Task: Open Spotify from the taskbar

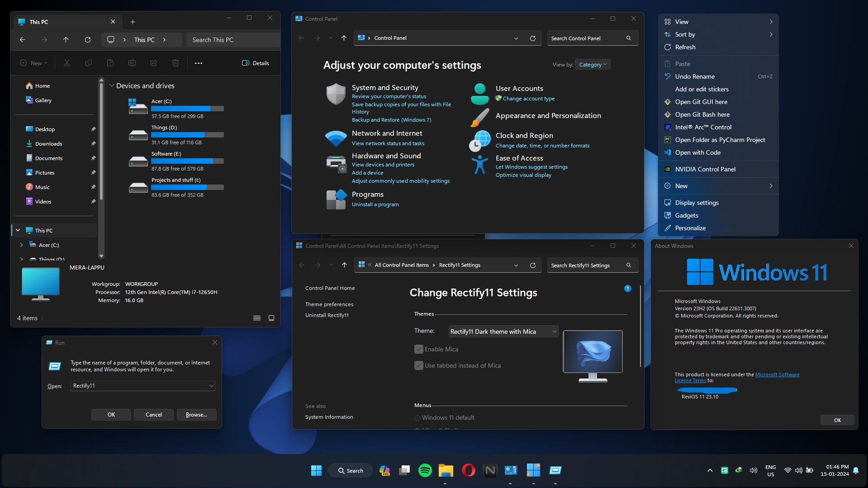Action: point(425,470)
